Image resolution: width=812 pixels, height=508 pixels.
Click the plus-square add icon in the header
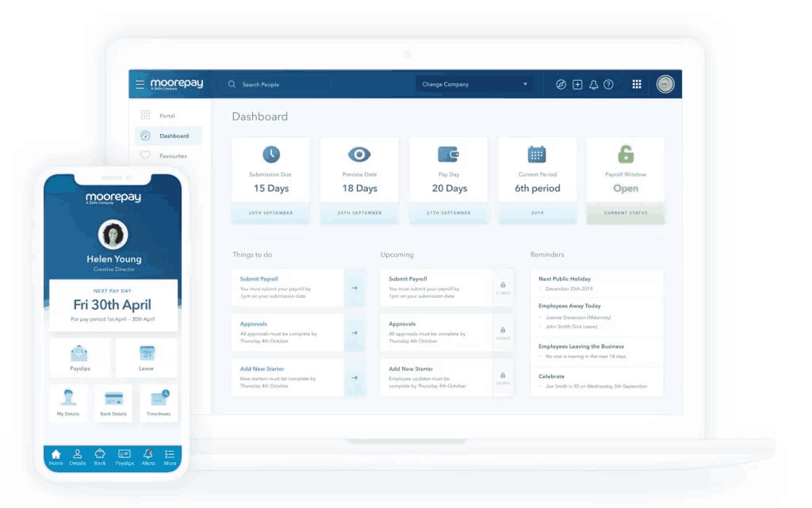click(x=577, y=84)
